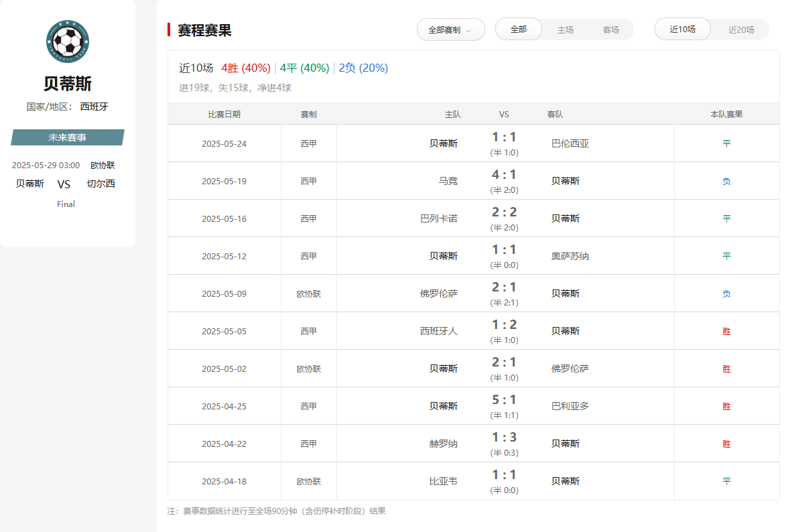Select the 全部 matches filter

pos(519,29)
